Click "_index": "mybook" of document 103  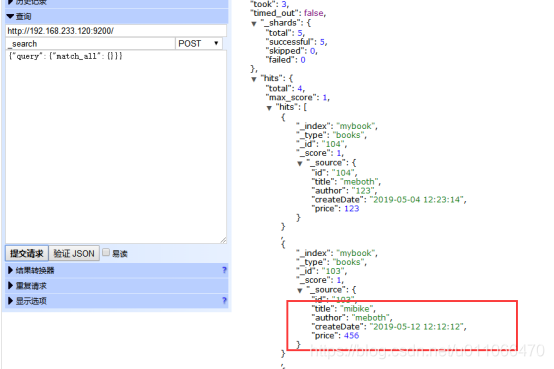click(x=337, y=253)
